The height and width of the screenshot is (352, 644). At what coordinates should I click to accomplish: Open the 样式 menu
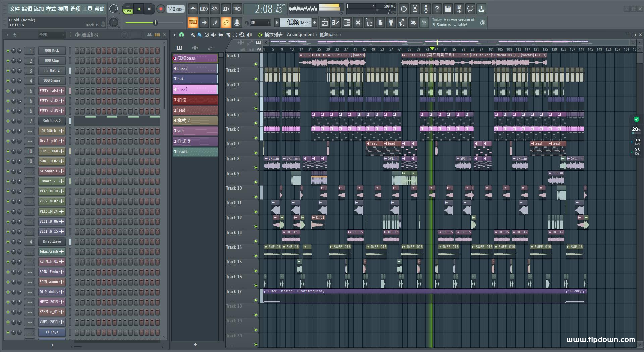pyautogui.click(x=51, y=9)
